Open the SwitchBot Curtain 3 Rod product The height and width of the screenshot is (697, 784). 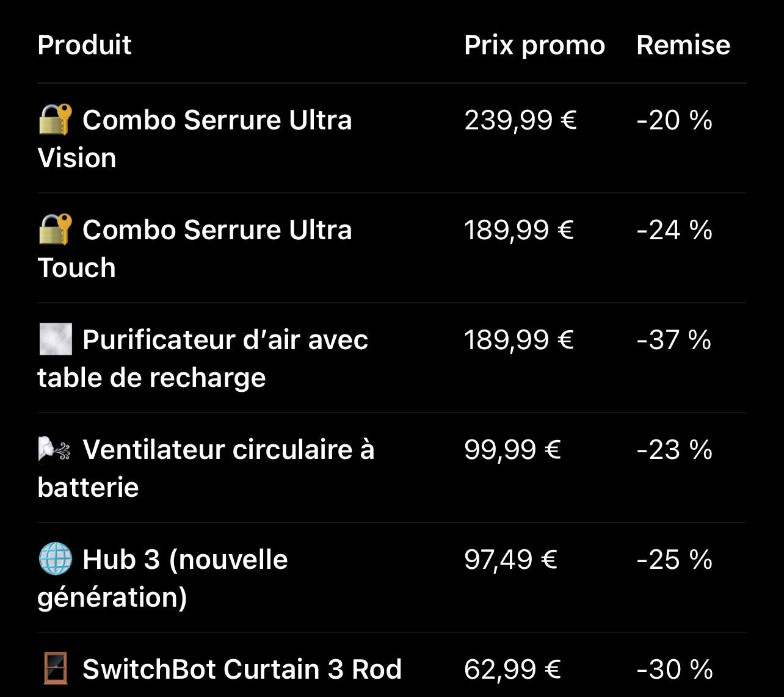click(x=242, y=670)
